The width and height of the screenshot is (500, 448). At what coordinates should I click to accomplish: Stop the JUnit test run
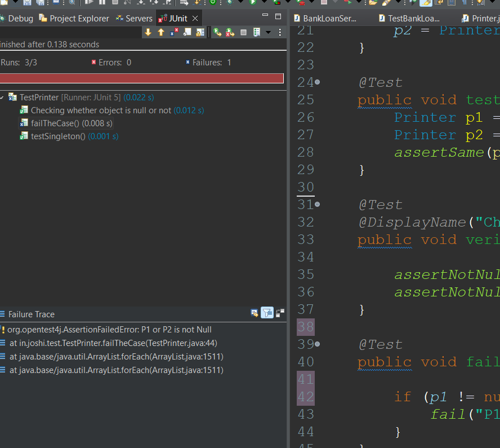(x=243, y=32)
